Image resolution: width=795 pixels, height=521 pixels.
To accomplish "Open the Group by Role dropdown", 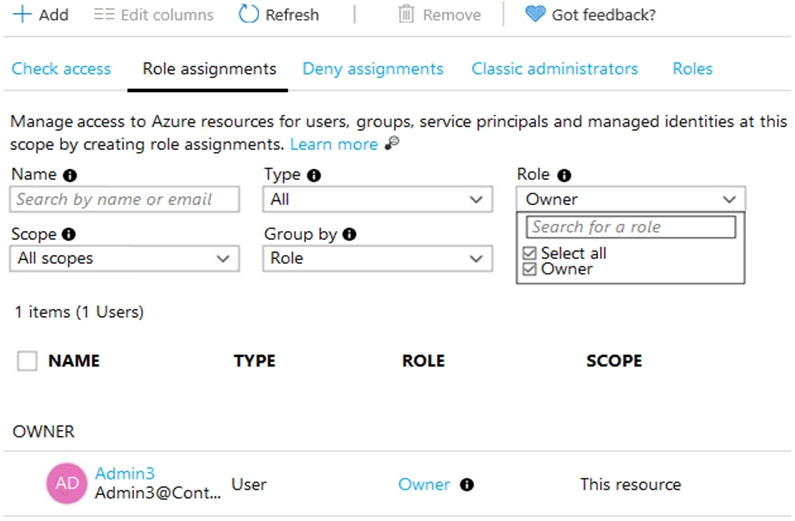I will coord(377,258).
